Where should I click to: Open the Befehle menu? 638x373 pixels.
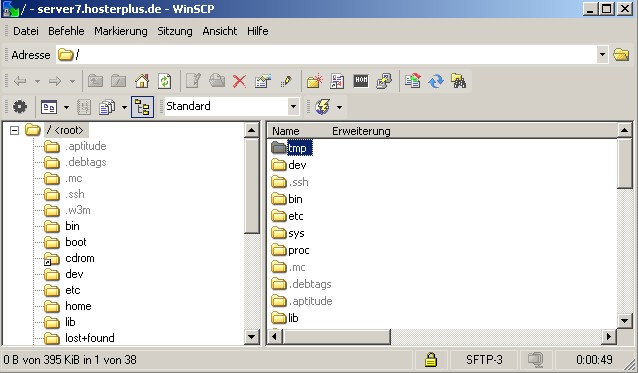66,31
